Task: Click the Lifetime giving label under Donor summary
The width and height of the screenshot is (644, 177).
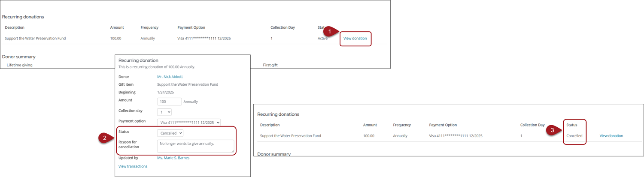Action: tap(19, 65)
